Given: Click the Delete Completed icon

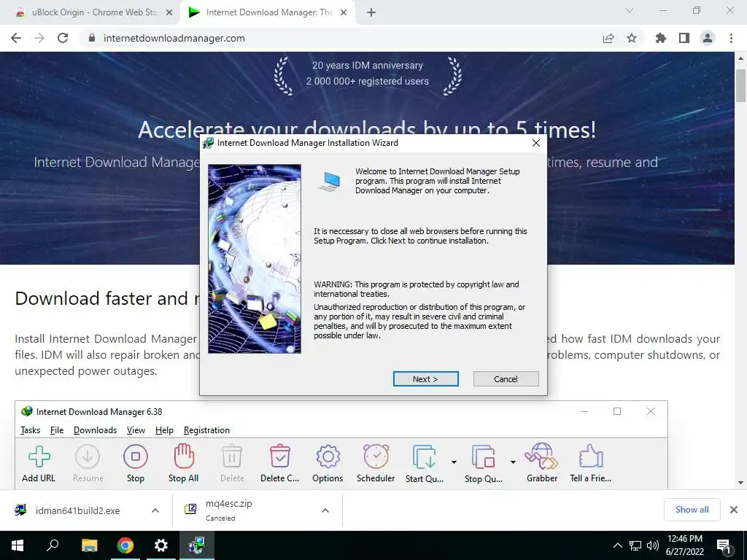Looking at the screenshot, I should (x=279, y=456).
